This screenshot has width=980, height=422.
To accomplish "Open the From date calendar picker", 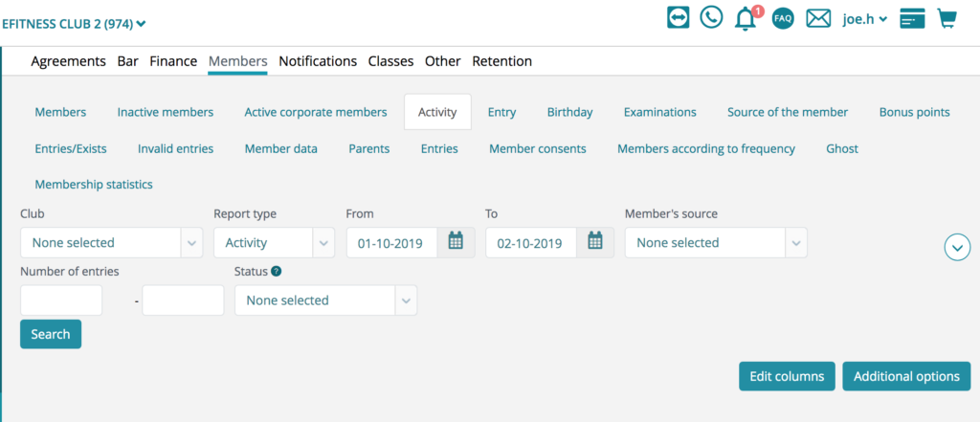I will (456, 242).
